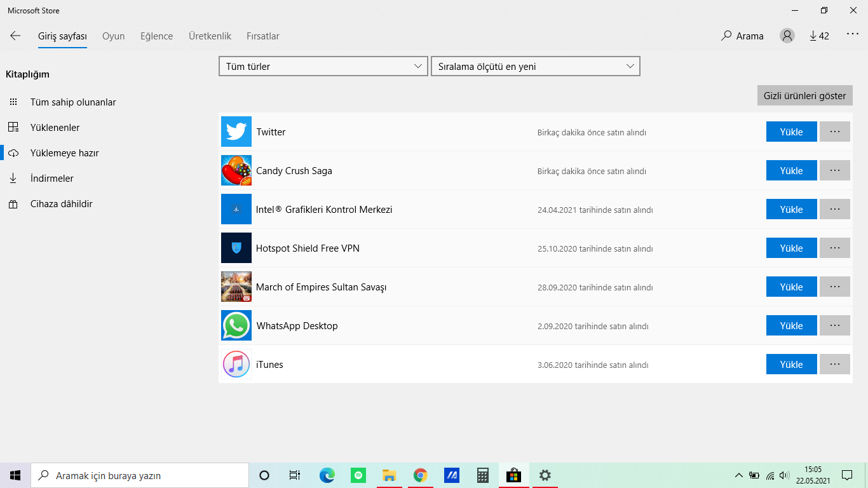Click the back arrow in Microsoft Store
Image resolution: width=868 pixels, height=488 pixels.
(15, 36)
